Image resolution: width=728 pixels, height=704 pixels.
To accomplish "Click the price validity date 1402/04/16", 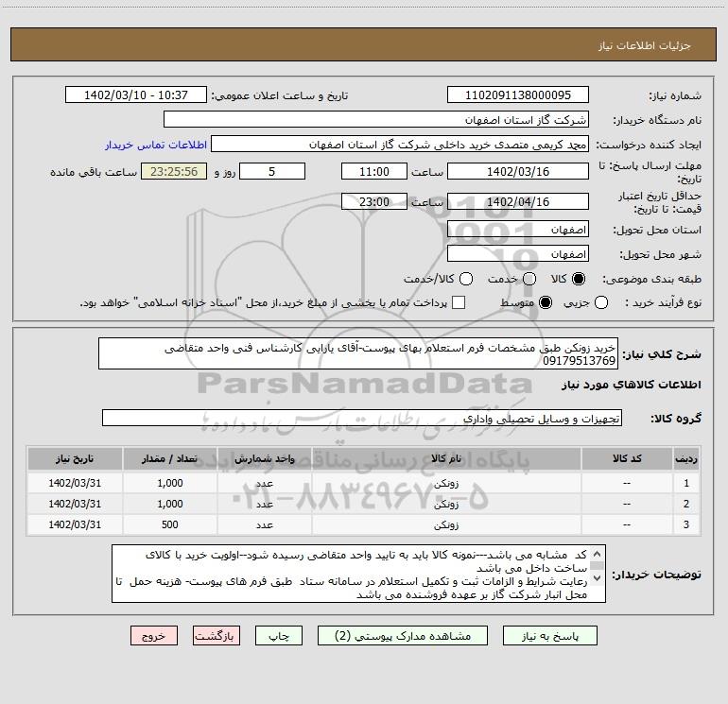I will click(518, 201).
